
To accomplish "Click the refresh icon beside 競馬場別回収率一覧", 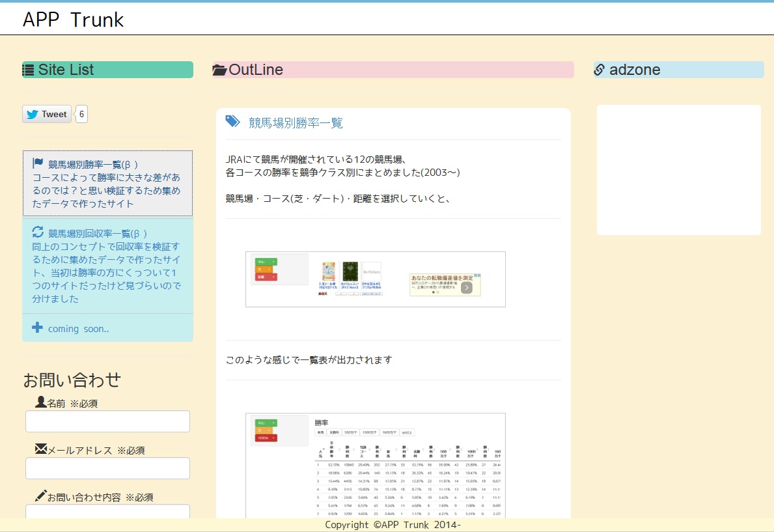I will tap(38, 232).
